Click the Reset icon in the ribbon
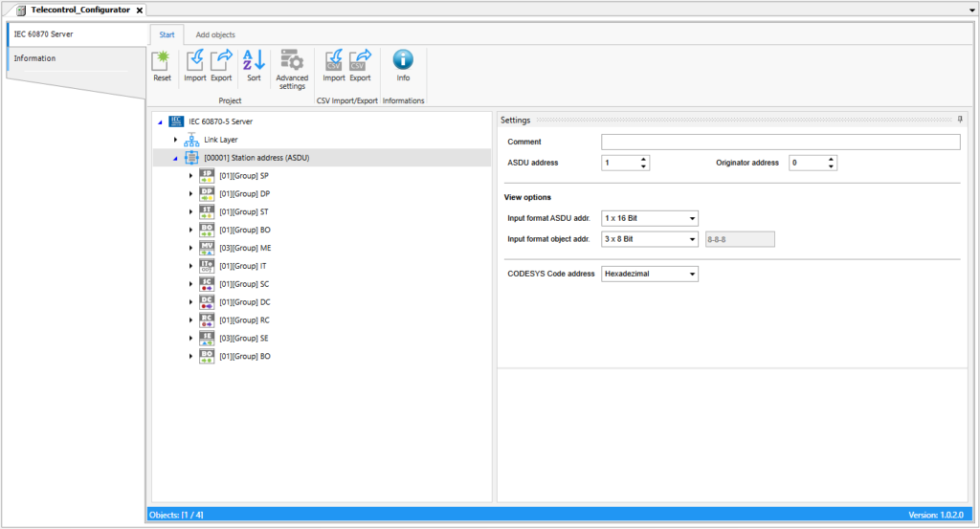Viewport: 980px width, 529px height. coord(163,61)
